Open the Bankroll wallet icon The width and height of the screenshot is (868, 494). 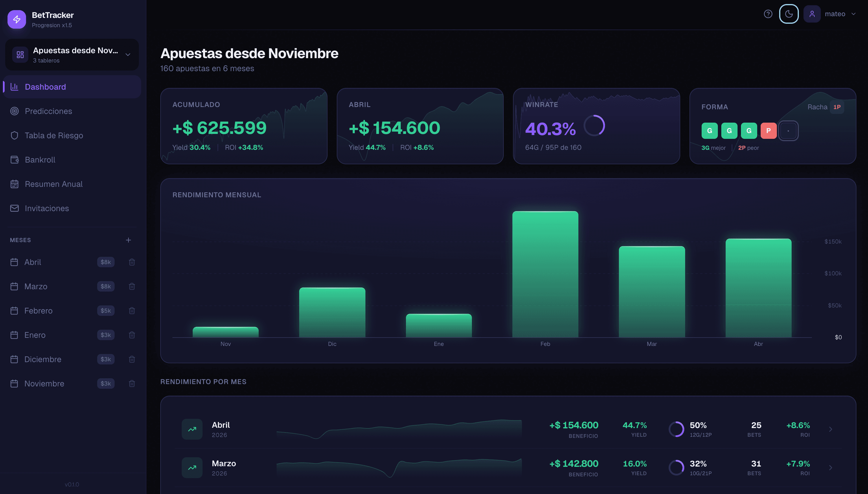[x=14, y=159]
